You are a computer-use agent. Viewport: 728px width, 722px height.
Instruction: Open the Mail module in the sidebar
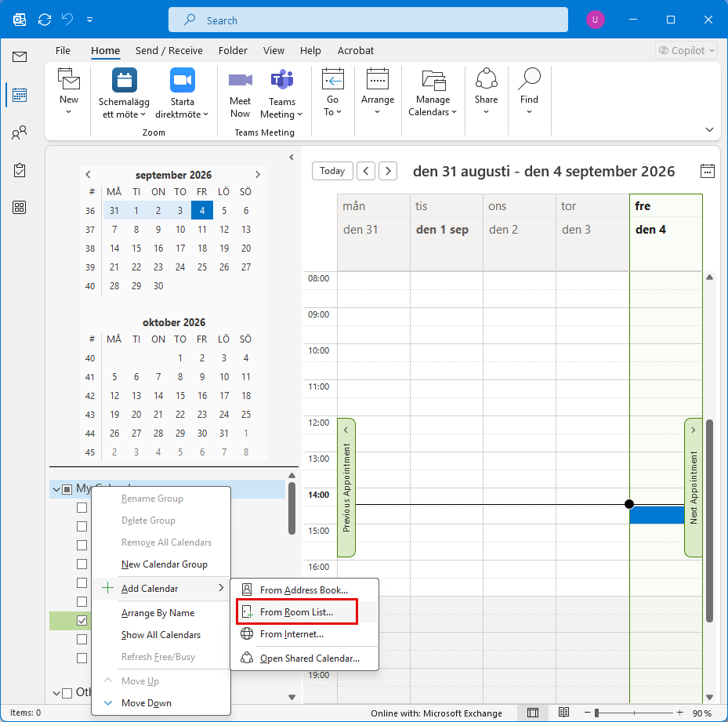[x=19, y=56]
